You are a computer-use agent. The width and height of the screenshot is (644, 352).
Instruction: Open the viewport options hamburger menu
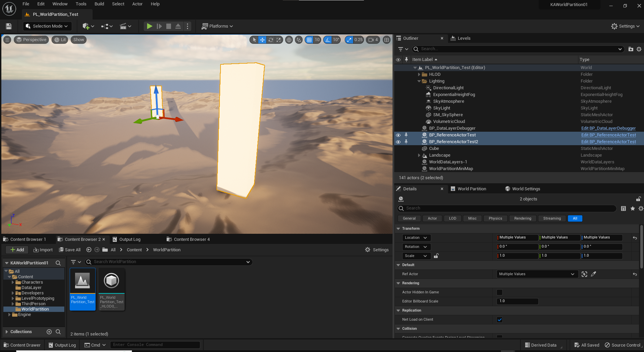tap(7, 40)
